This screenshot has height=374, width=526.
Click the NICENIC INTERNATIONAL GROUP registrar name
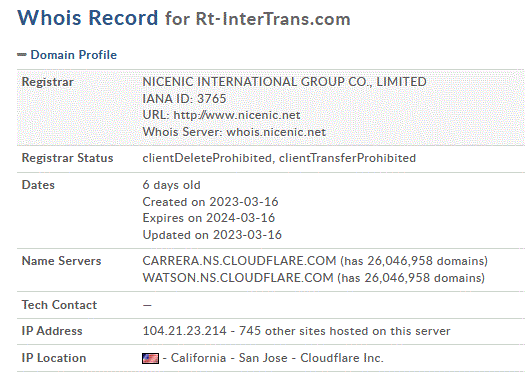click(x=284, y=82)
